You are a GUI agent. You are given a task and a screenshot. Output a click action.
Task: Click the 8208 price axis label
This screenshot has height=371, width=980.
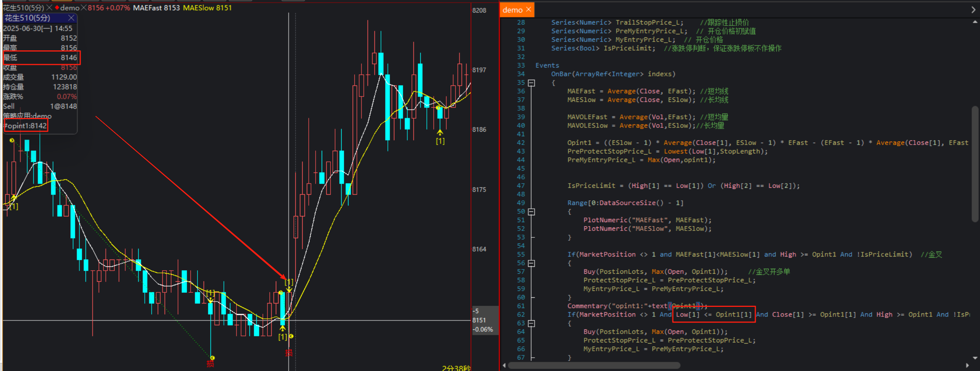(479, 10)
